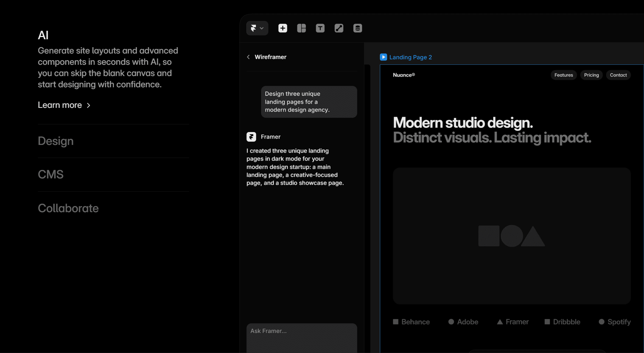Click the Pricing pill on the landing page
Viewport: 644px width, 353px height.
point(591,75)
